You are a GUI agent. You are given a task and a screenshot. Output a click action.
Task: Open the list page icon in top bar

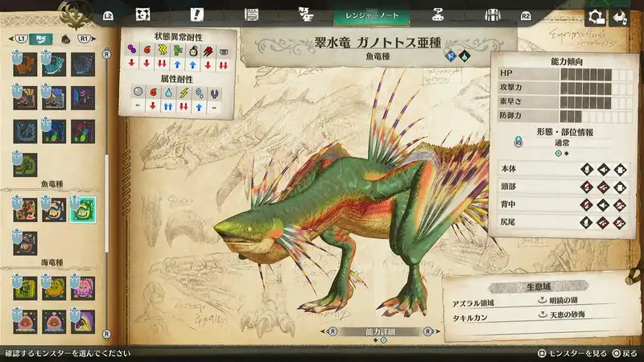[x=251, y=15]
